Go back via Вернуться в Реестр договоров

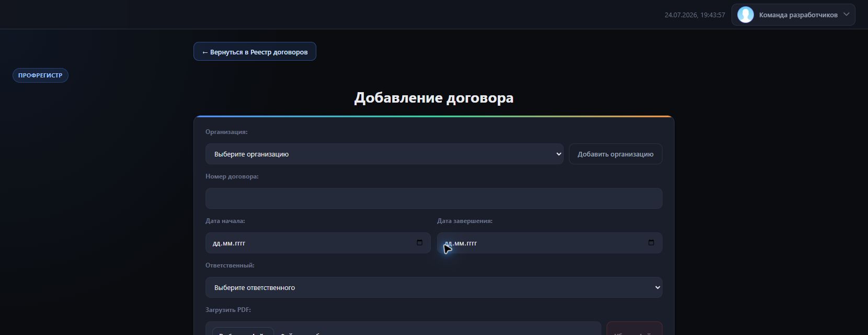pos(255,51)
